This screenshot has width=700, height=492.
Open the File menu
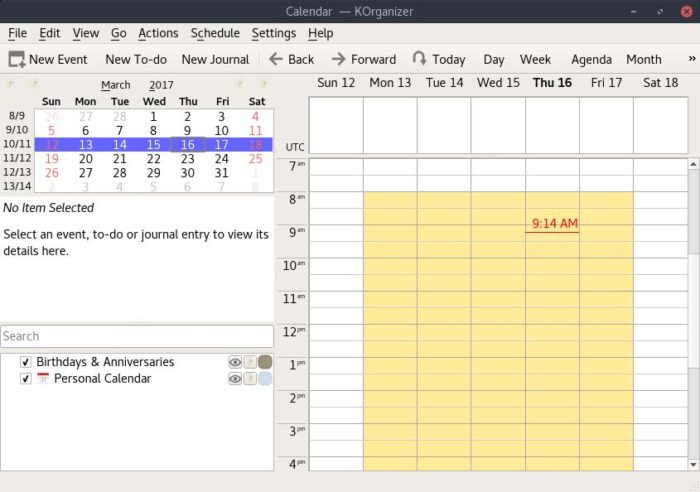17,33
